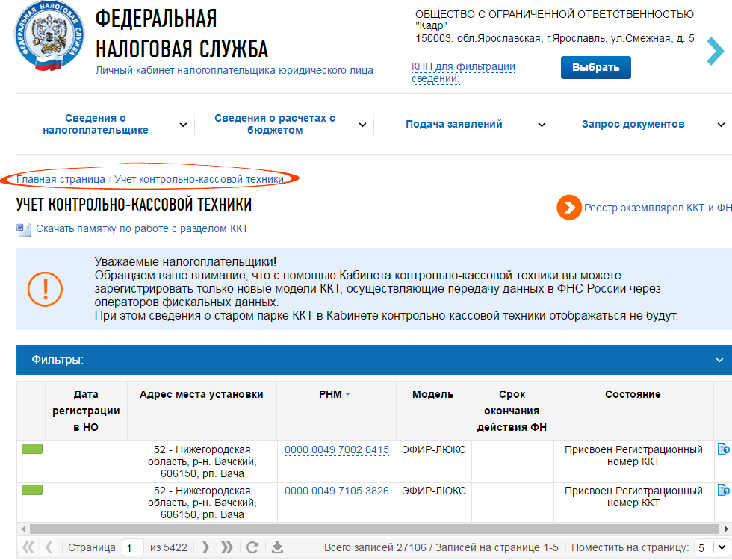Jump to the last page arrow
The height and width of the screenshot is (560, 732).
[227, 547]
